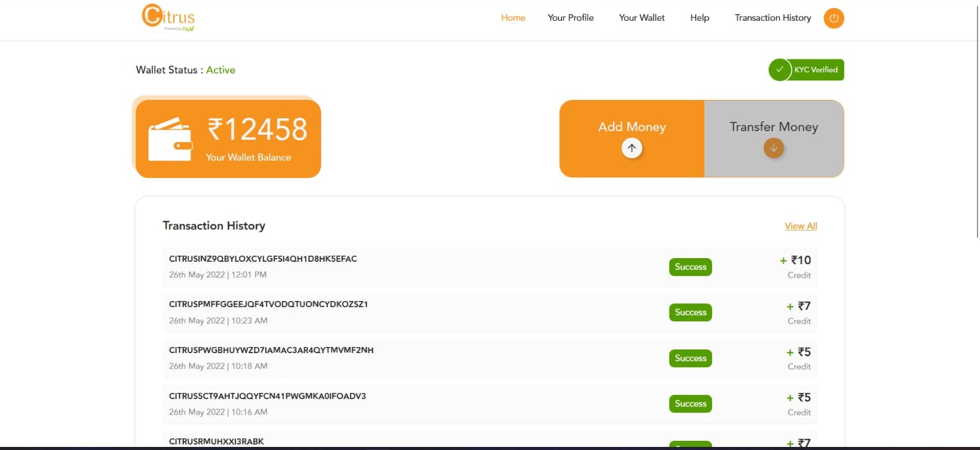
Task: Click the white wallet icon
Action: 170,139
